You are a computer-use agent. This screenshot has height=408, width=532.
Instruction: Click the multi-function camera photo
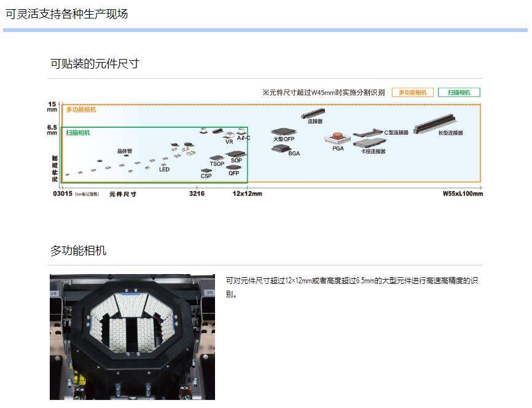[132, 337]
